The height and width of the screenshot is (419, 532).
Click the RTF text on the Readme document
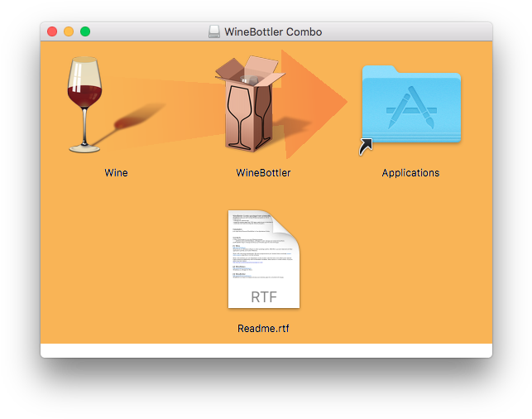click(x=263, y=296)
